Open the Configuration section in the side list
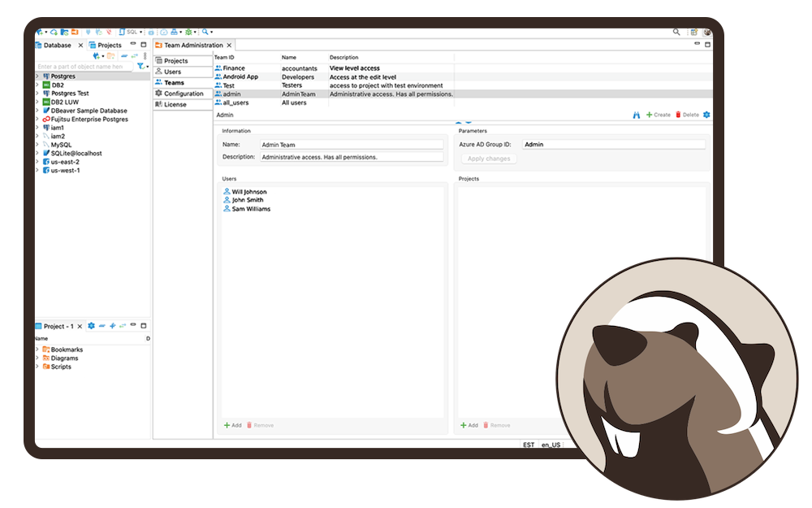 (x=183, y=93)
